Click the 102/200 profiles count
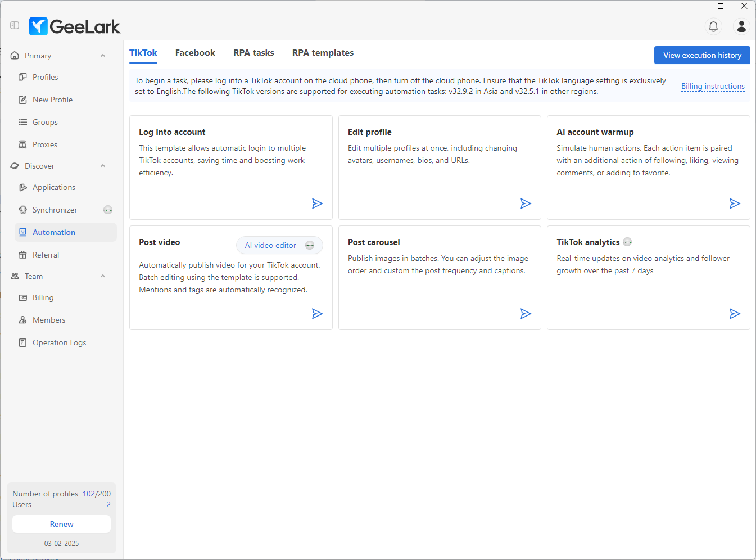This screenshot has height=560, width=756. [x=97, y=494]
